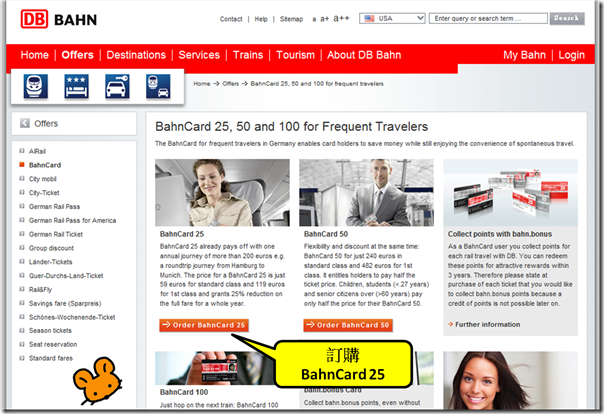The height and width of the screenshot is (414, 604).
Task: Open Länder-Tickets in the sidebar
Action: click(50, 262)
